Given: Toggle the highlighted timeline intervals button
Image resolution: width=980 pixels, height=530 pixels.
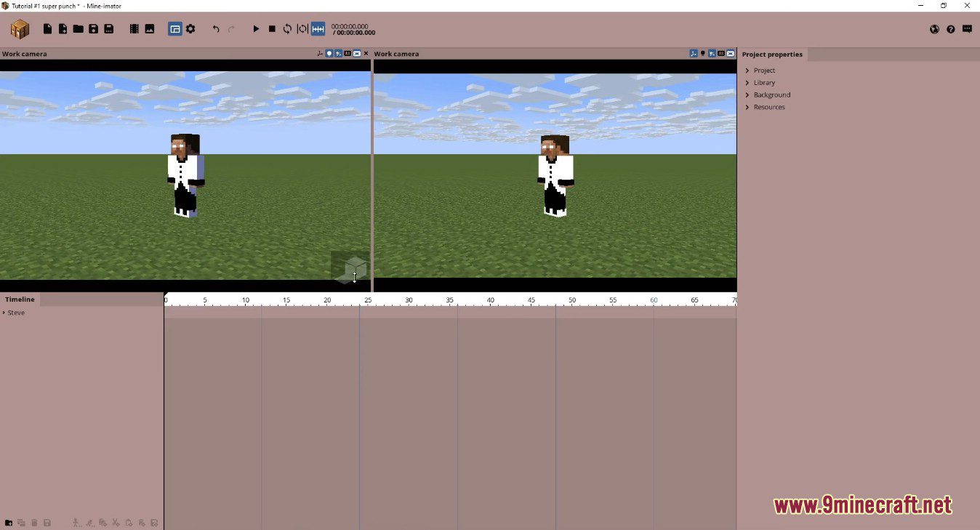Looking at the screenshot, I should coord(318,29).
